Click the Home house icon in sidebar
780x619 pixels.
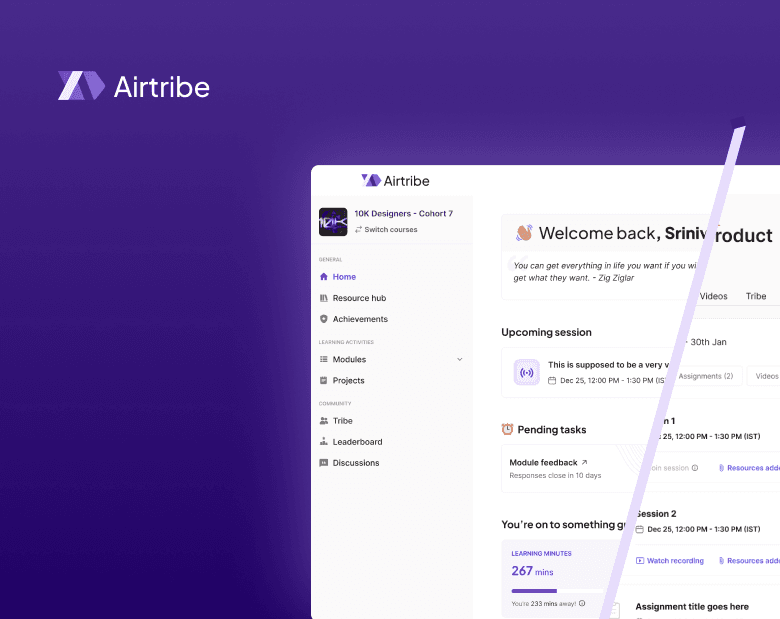click(324, 277)
